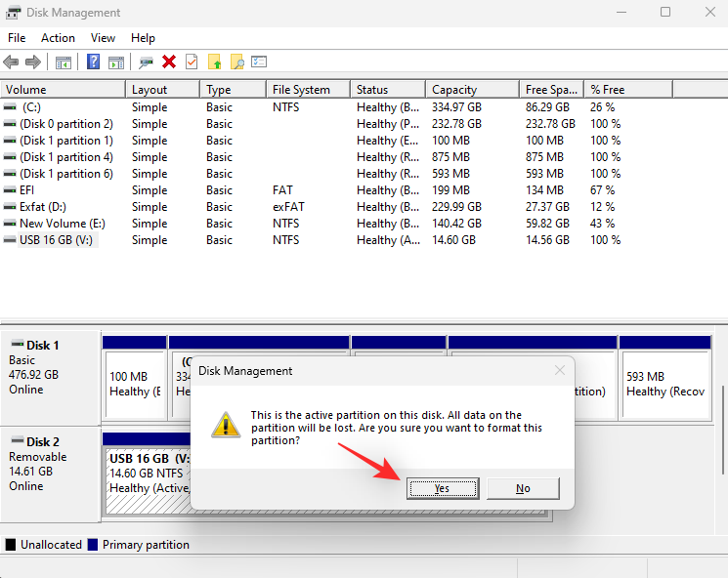
Task: Click the Disk 1 drive icon
Action: pos(18,344)
